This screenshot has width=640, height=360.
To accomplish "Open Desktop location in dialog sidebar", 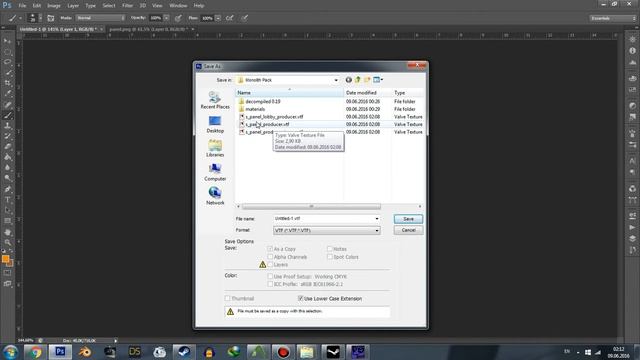I will click(x=215, y=124).
